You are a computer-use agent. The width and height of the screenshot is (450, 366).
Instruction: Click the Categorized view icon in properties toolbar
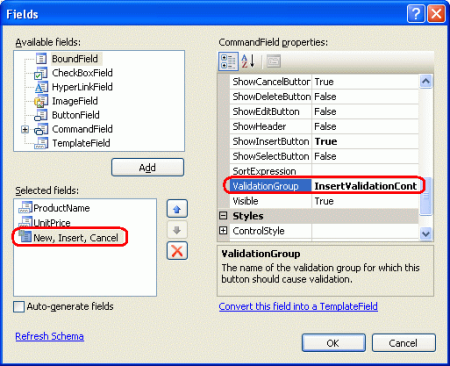click(228, 61)
